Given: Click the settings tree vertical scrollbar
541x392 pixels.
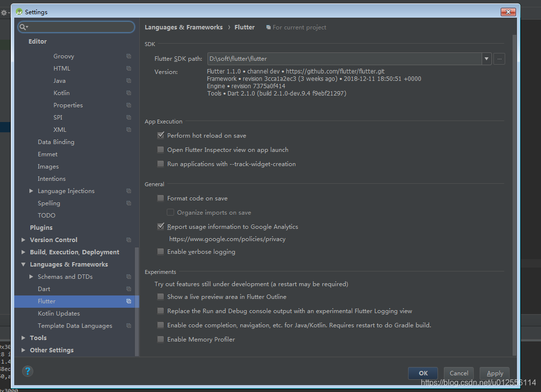Looking at the screenshot, I should click(x=137, y=302).
